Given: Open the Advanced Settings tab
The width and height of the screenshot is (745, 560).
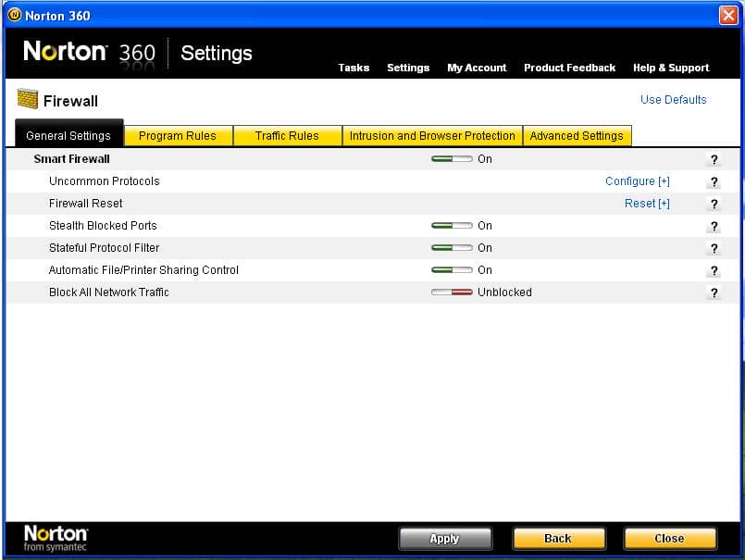Looking at the screenshot, I should 577,136.
